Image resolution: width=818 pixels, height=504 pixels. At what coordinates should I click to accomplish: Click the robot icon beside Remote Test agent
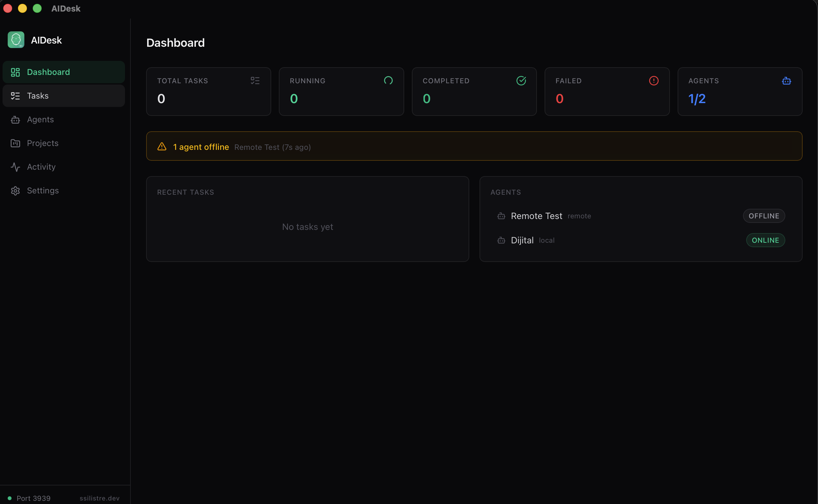tap(501, 216)
